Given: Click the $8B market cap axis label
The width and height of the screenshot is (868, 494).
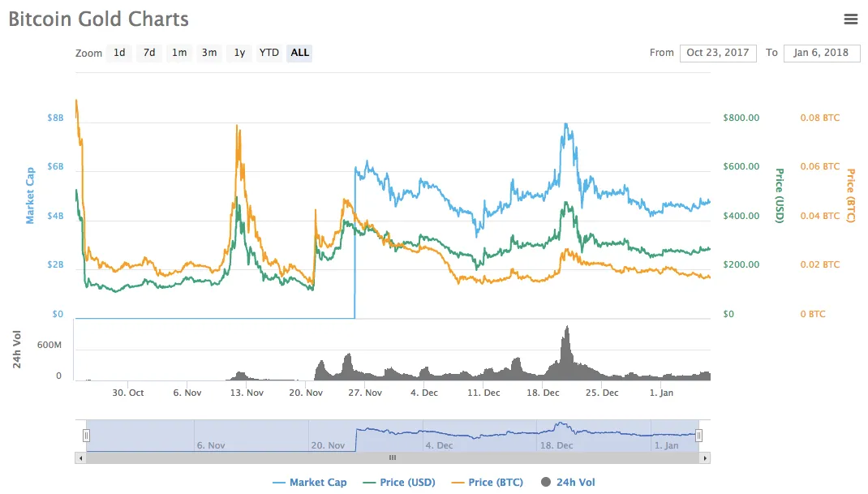Looking at the screenshot, I should pos(55,118).
